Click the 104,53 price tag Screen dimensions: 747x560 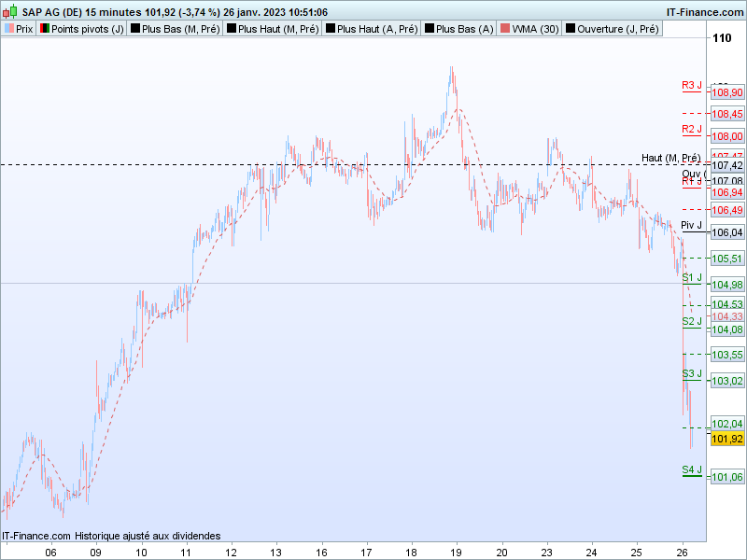(727, 304)
